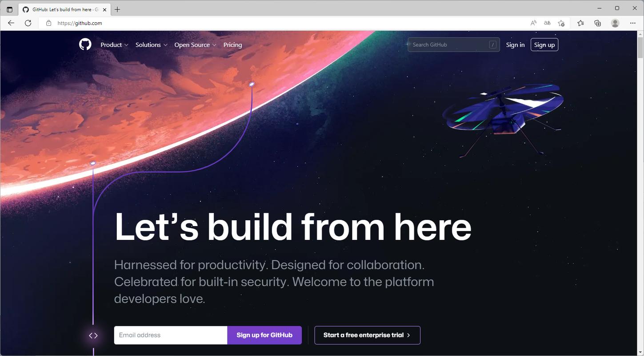Open the Pricing page
This screenshot has width=644, height=356.
pos(232,45)
